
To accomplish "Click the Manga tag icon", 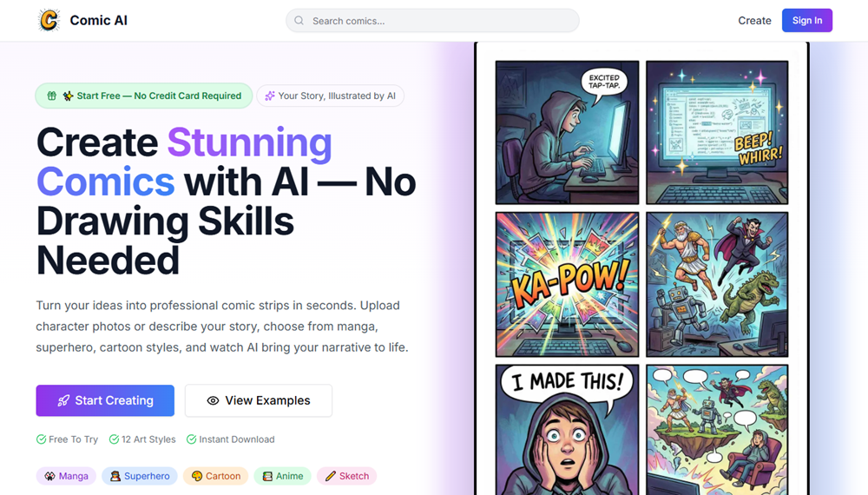I will pos(49,476).
